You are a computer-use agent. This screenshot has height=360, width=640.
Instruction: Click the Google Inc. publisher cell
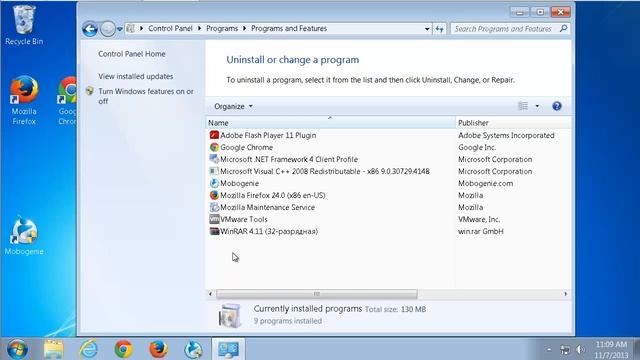[477, 147]
